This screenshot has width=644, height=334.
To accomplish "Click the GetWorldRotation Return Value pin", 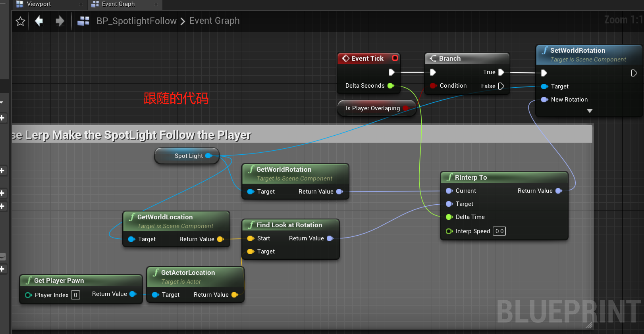I will [339, 192].
